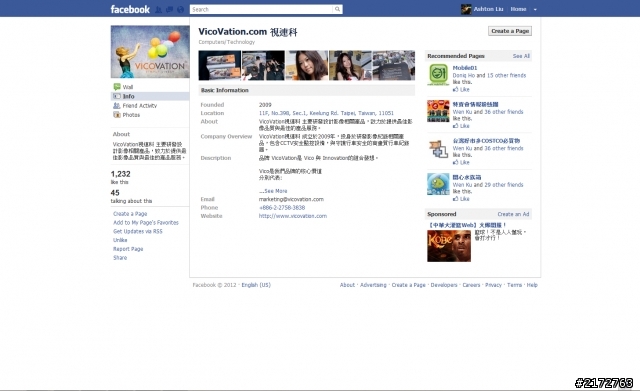Viewport: 640px width, 391px height.
Task: Open second photo thumbnail in strip
Action: (263, 65)
